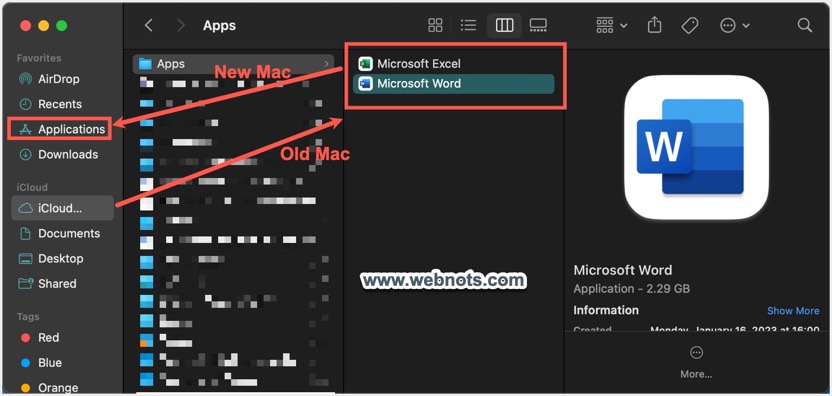Click Show More in Information
Image resolution: width=832 pixels, height=396 pixels.
(793, 311)
